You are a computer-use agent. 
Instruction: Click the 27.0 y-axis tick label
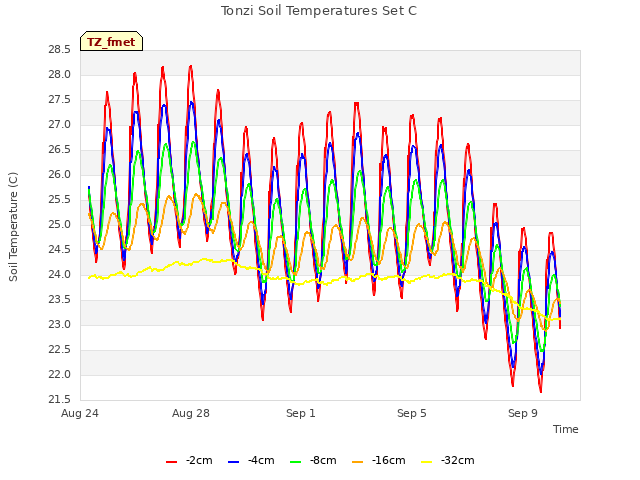coord(60,125)
